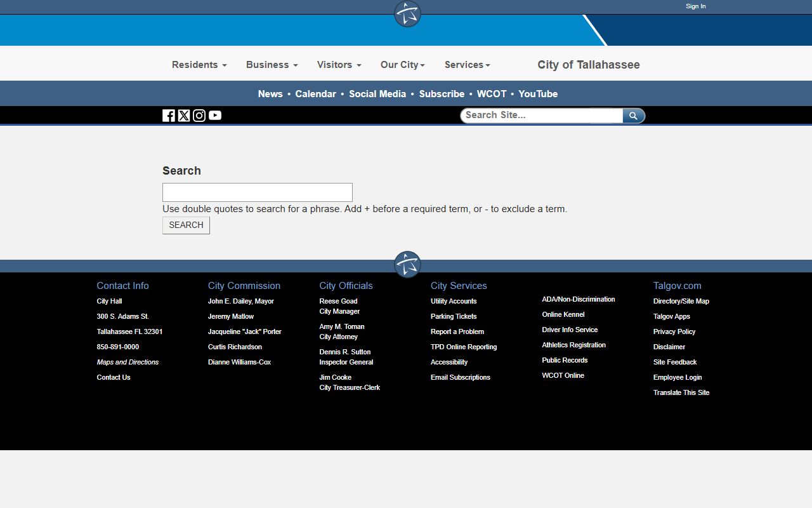Open Amy M. Toman City Attorney link

pyautogui.click(x=342, y=331)
